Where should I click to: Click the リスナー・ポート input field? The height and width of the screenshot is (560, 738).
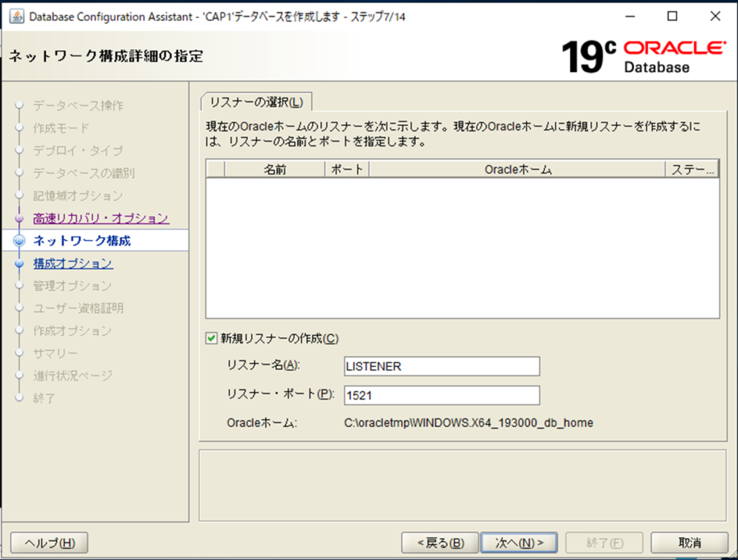442,395
